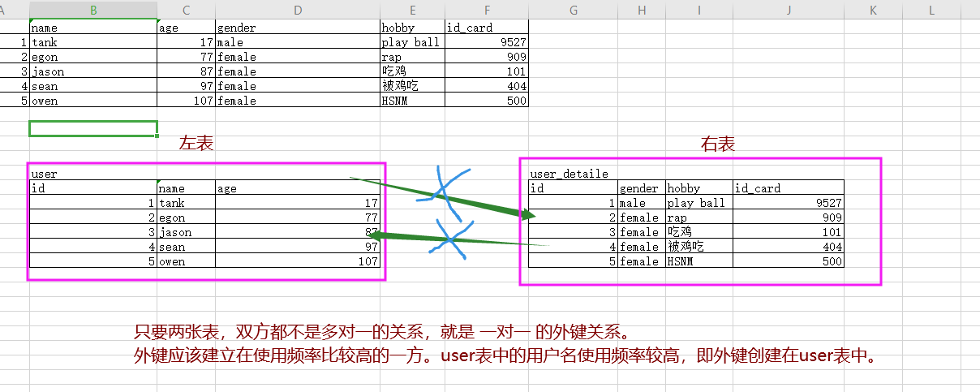The height and width of the screenshot is (392, 980).
Task: Click the 'user_detaile' table title cell
Action: tap(574, 174)
